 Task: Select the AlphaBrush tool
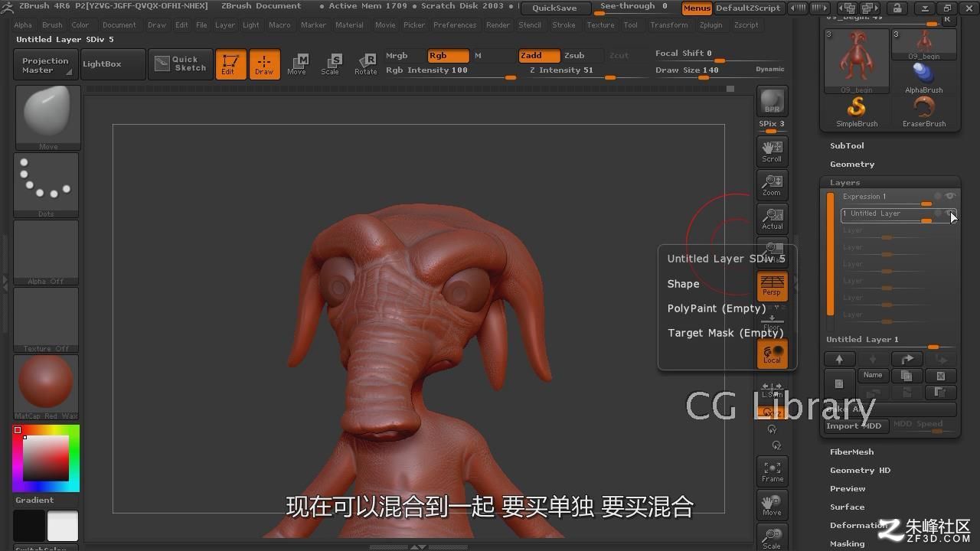924,78
